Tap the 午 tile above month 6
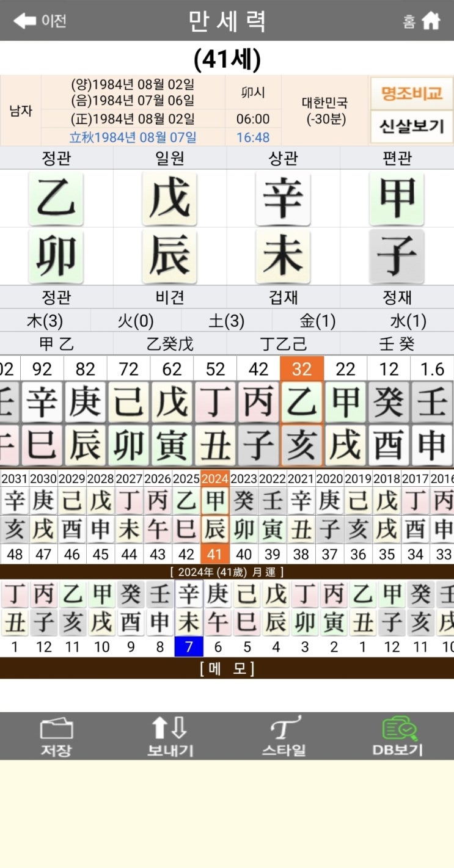The height and width of the screenshot is (868, 454). click(217, 622)
